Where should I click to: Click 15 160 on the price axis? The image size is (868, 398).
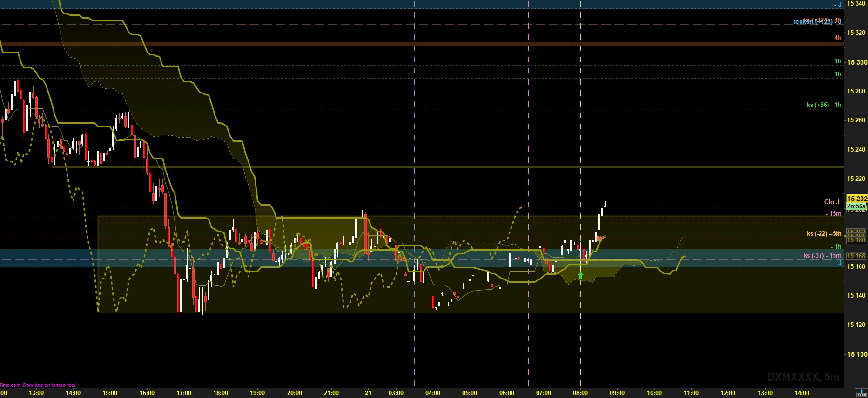(x=857, y=267)
